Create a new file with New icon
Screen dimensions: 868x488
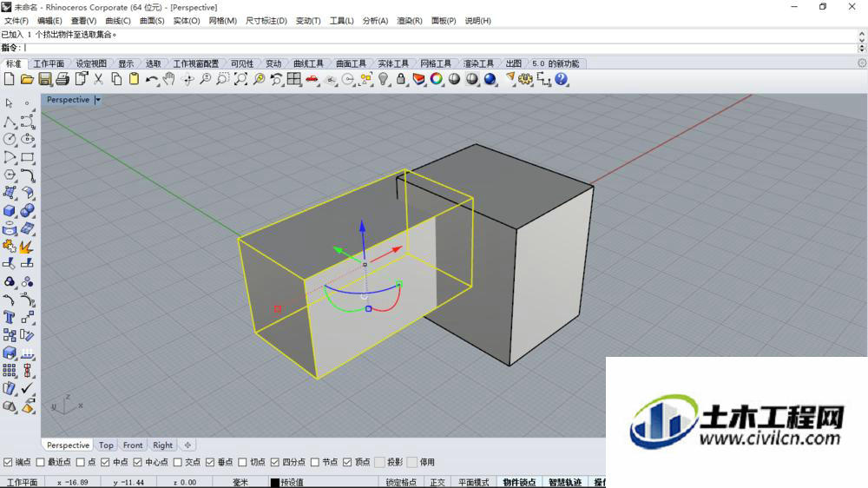click(x=10, y=79)
